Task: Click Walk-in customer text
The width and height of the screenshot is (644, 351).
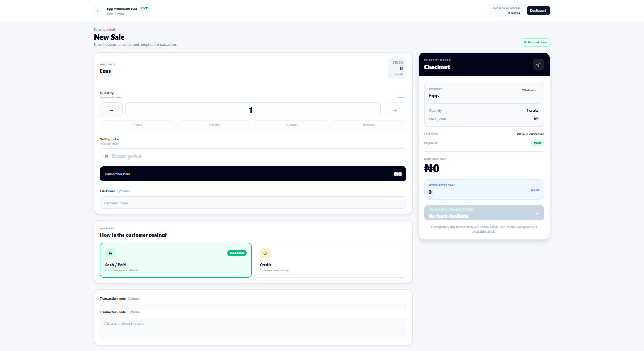Action: click(530, 134)
